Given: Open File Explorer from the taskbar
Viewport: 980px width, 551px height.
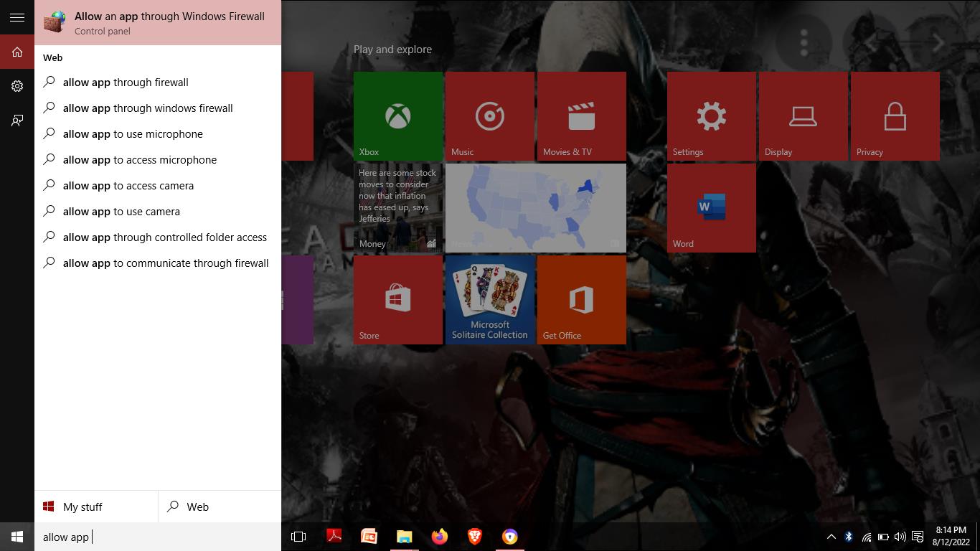Looking at the screenshot, I should tap(404, 537).
